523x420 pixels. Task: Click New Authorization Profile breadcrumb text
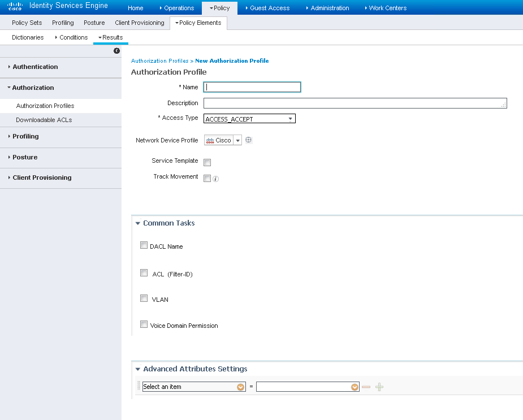click(232, 60)
